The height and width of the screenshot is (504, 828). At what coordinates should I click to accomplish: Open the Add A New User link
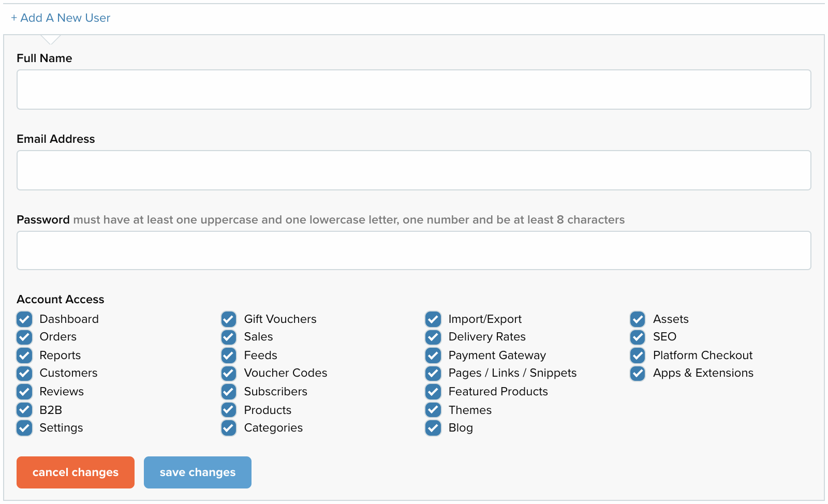tap(61, 18)
